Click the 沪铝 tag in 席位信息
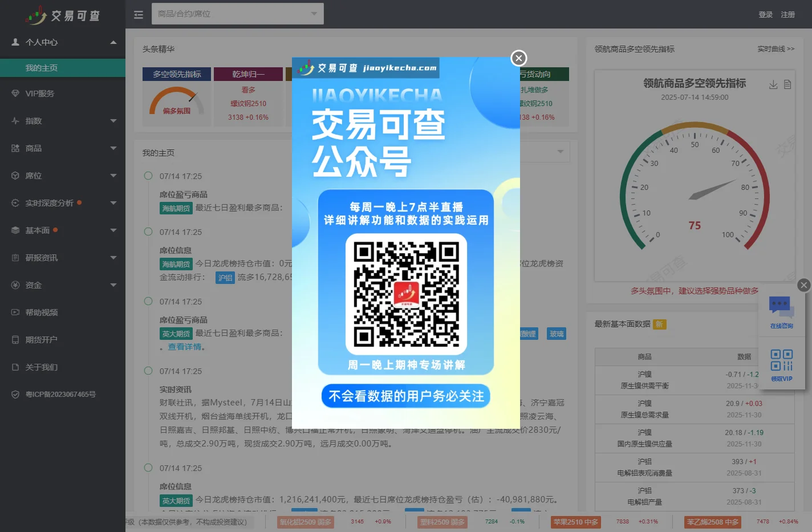 coord(225,278)
